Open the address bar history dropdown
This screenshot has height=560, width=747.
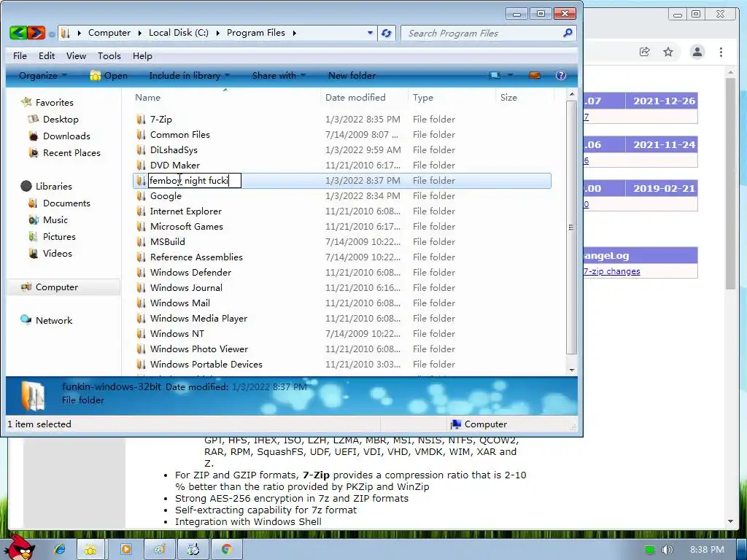(370, 33)
